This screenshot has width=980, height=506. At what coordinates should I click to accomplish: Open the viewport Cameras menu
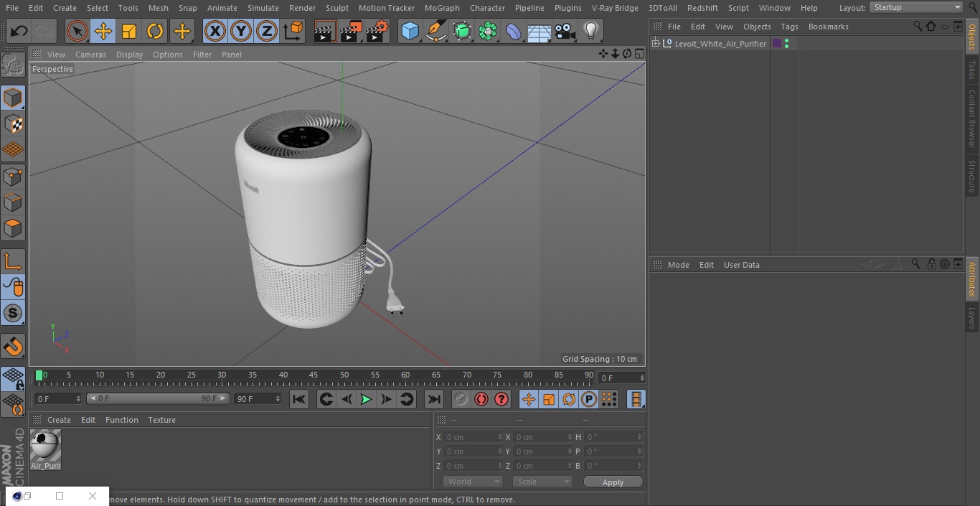pyautogui.click(x=90, y=55)
